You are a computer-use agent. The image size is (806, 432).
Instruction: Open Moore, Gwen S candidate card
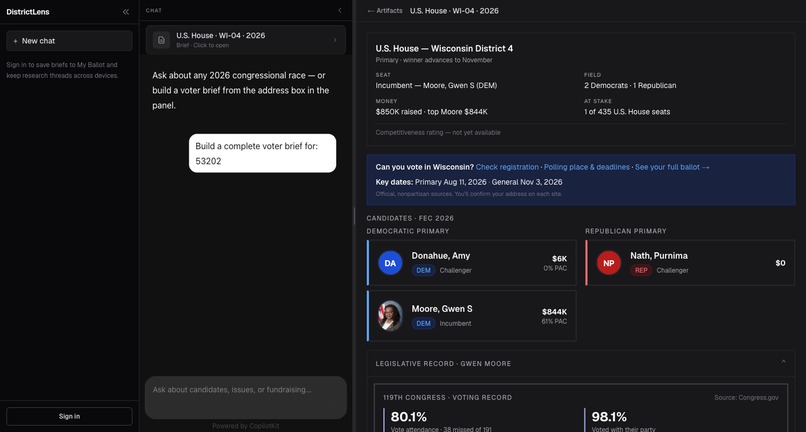[472, 316]
